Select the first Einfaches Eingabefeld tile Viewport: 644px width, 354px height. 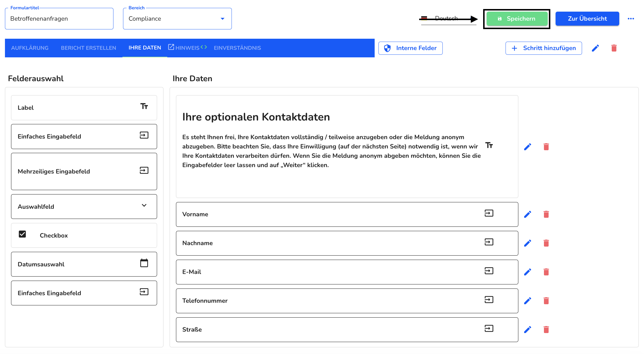point(84,137)
